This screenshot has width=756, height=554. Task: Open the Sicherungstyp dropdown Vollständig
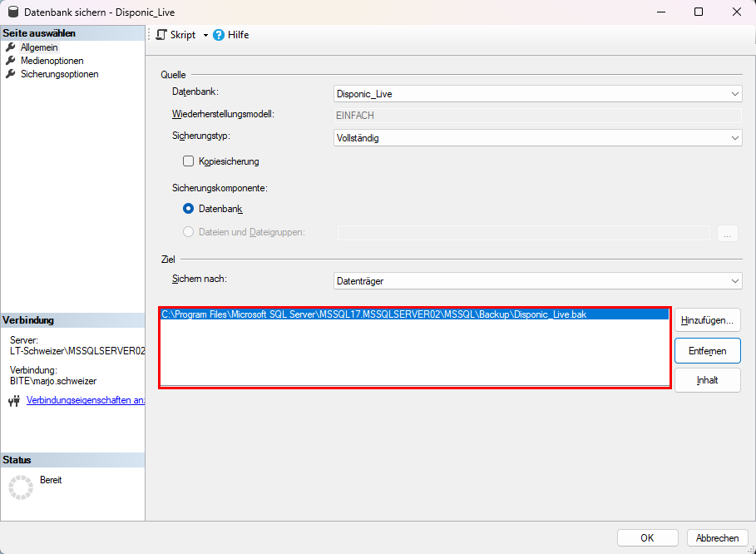[x=537, y=138]
